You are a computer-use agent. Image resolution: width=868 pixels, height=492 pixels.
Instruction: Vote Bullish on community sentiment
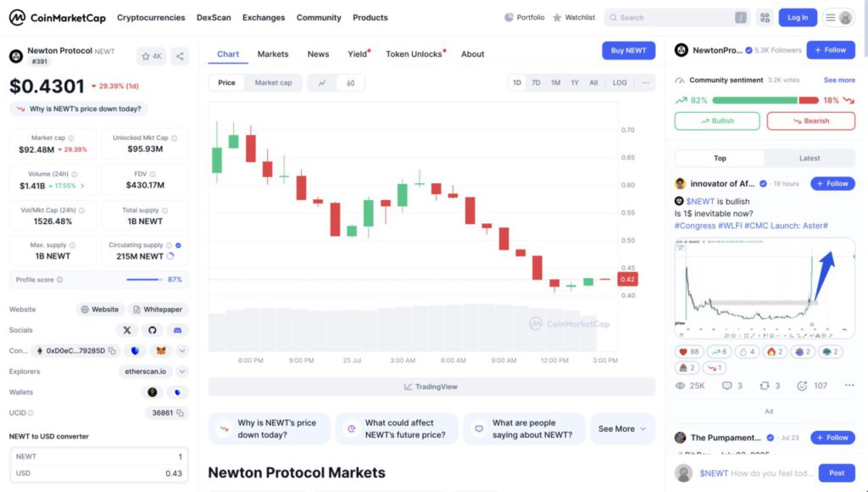(x=717, y=121)
